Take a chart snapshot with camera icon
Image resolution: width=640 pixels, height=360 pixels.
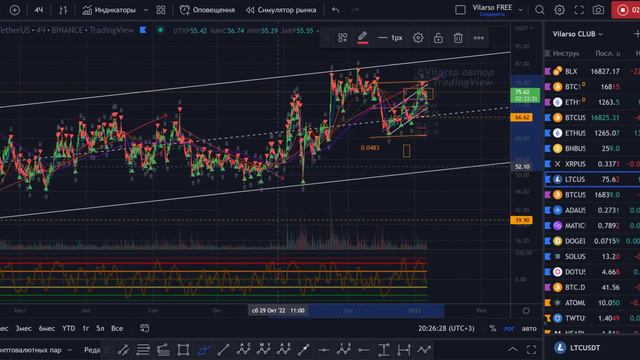[598, 10]
